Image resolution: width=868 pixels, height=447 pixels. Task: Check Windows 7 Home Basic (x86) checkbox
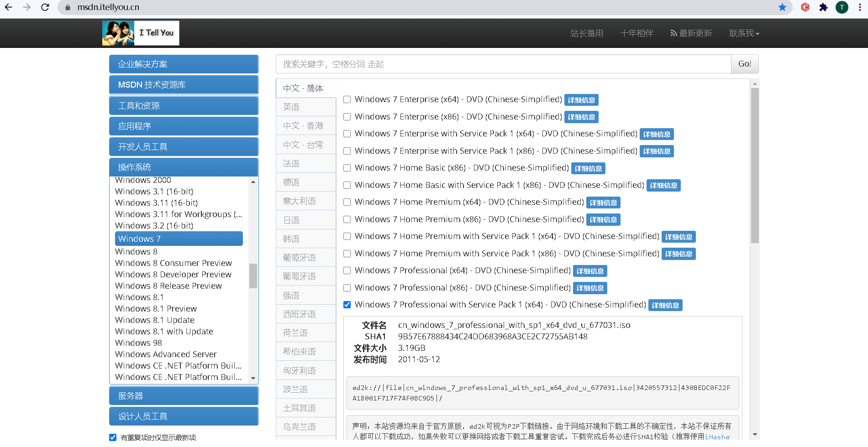[x=347, y=168]
